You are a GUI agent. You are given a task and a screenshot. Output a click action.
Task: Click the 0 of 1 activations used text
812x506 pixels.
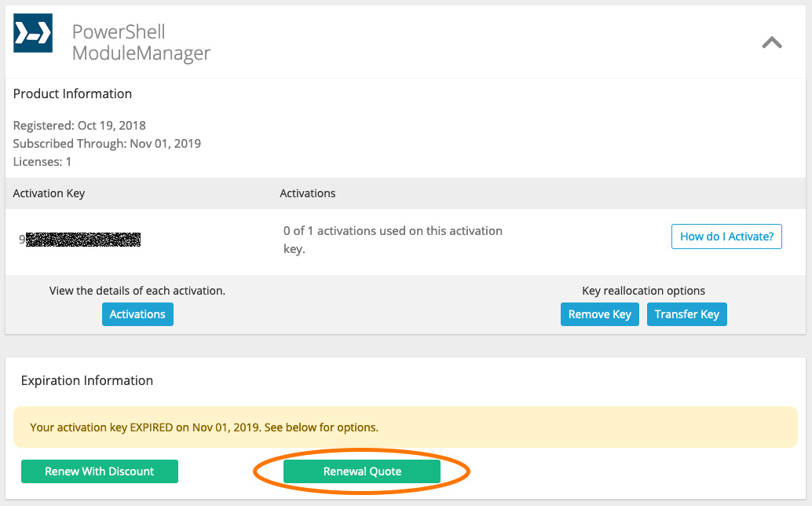click(x=393, y=240)
